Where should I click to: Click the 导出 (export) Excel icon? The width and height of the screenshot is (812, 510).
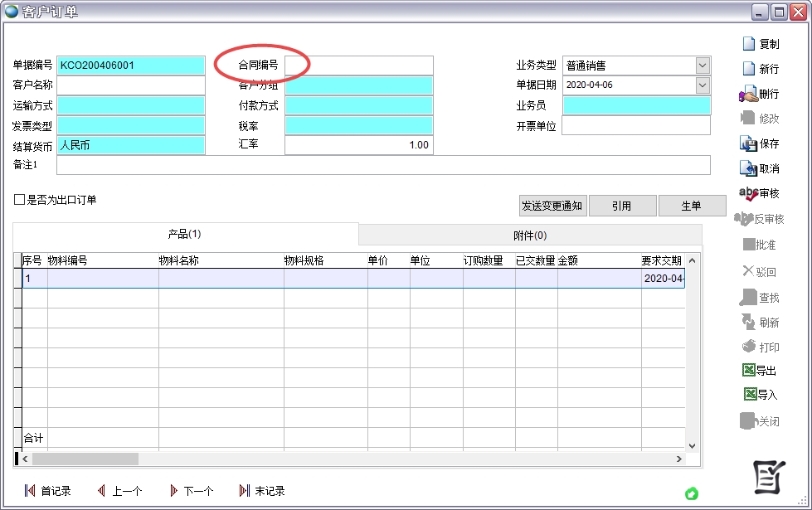point(748,371)
